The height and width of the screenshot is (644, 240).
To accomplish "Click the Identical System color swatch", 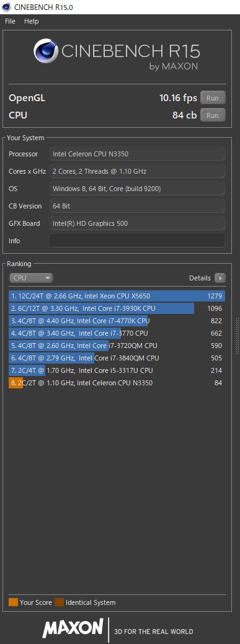I will coord(60,602).
